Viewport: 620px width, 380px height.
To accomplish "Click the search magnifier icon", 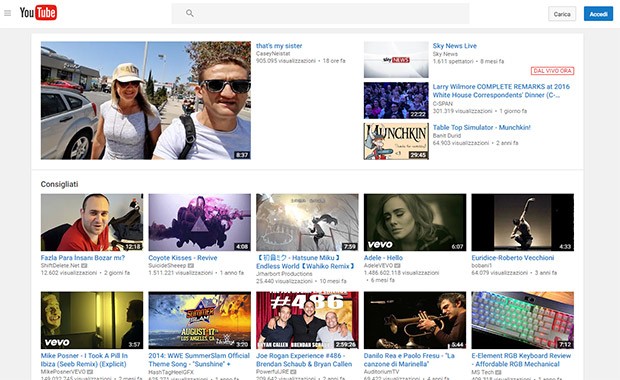I will click(190, 13).
